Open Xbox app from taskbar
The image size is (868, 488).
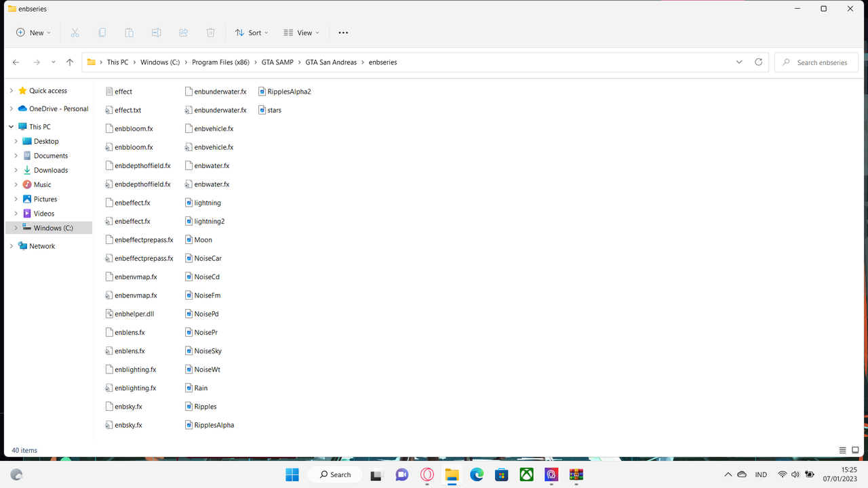(x=527, y=474)
